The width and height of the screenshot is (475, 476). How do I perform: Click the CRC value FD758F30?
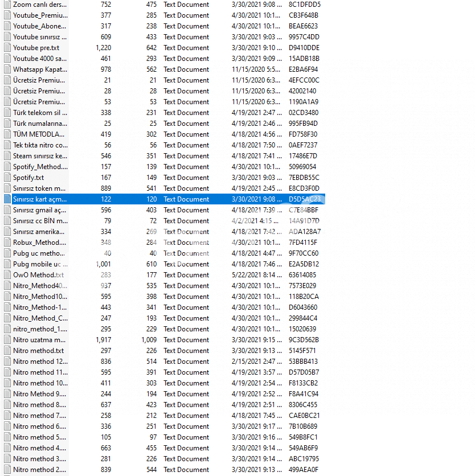coord(303,134)
